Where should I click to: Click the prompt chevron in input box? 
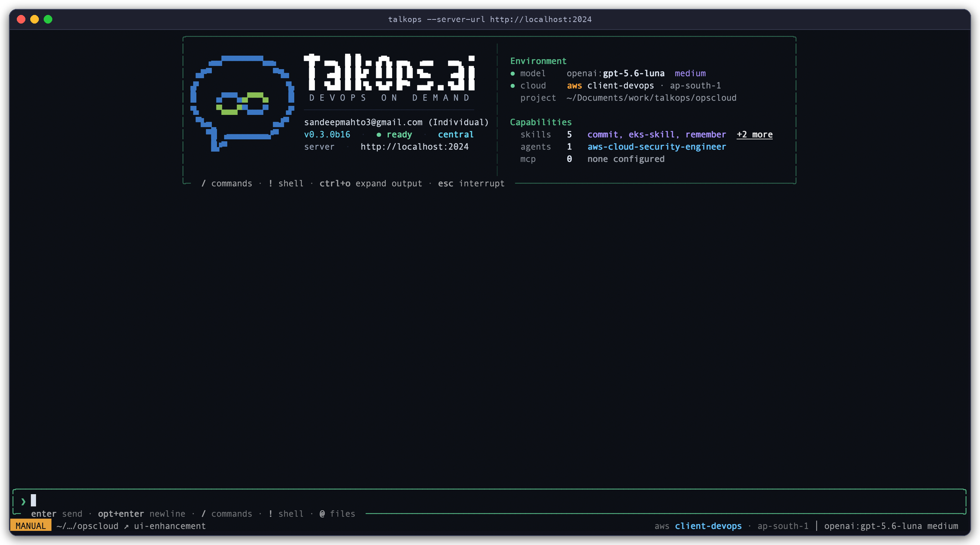click(x=23, y=501)
